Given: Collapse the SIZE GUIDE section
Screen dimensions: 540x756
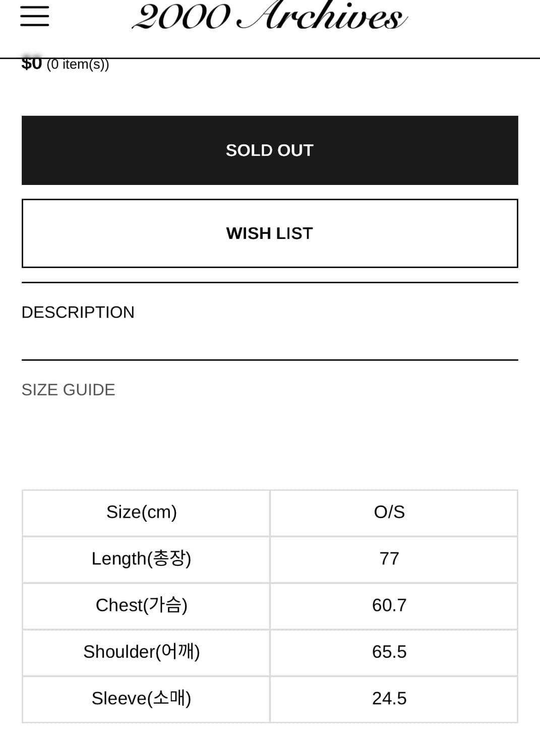Looking at the screenshot, I should pos(69,390).
